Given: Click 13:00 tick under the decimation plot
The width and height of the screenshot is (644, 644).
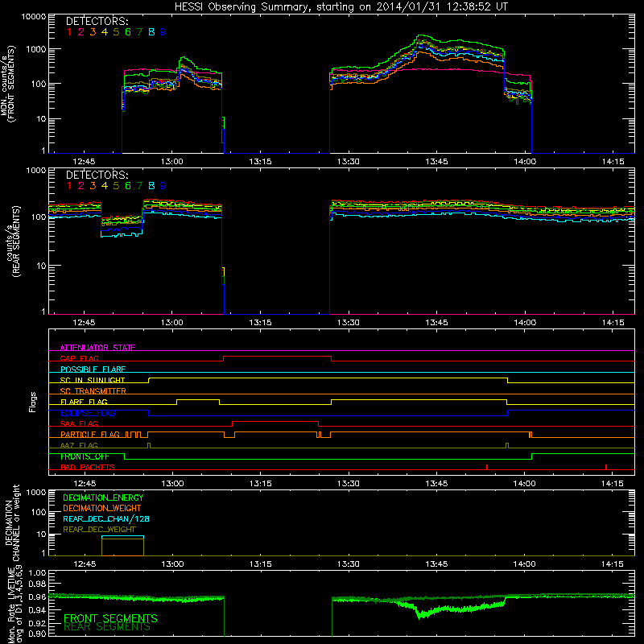Looking at the screenshot, I should (172, 564).
